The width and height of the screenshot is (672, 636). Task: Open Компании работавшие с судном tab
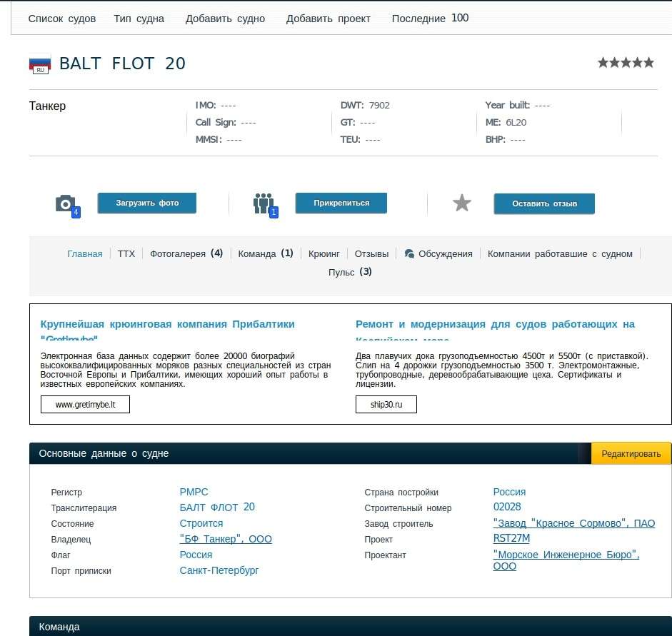pos(560,253)
